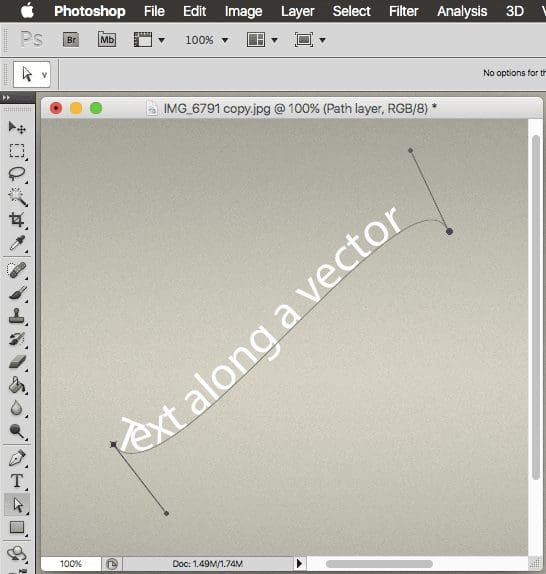Click the status bar share/preview icon
This screenshot has height=574, width=546.
coord(112,564)
